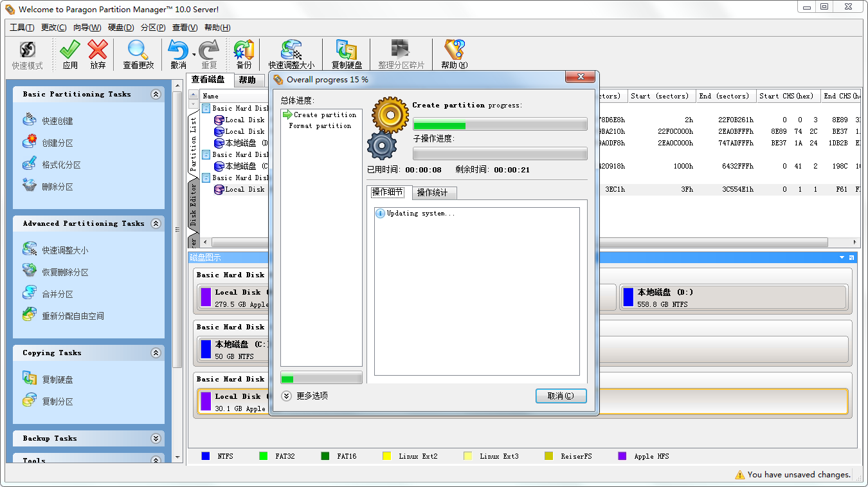Undo with the 撤消 arrow icon
The image size is (868, 487).
point(178,50)
